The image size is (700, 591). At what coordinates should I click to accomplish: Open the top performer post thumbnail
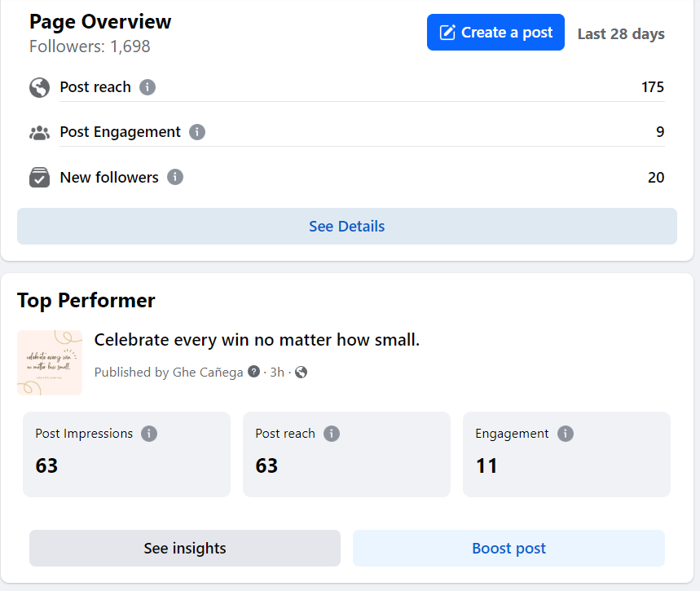pyautogui.click(x=50, y=363)
